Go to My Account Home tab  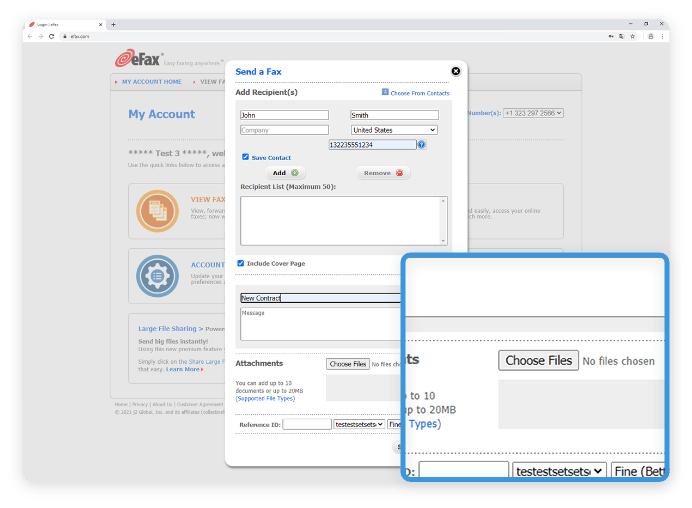151,82
